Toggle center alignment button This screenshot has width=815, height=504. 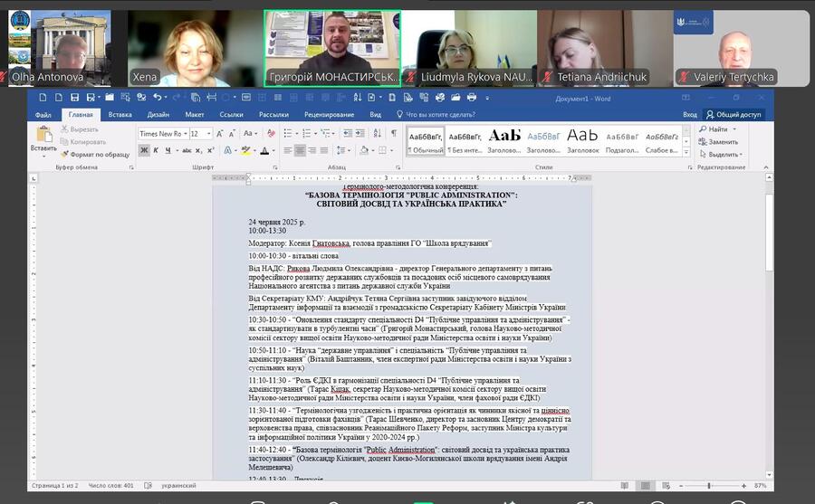coord(300,151)
